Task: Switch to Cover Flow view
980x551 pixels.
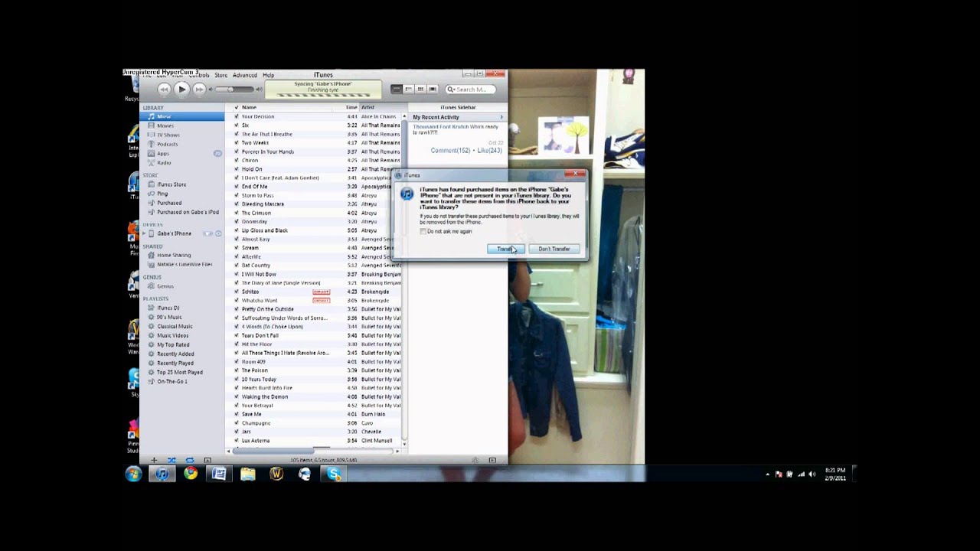Action: coord(432,90)
